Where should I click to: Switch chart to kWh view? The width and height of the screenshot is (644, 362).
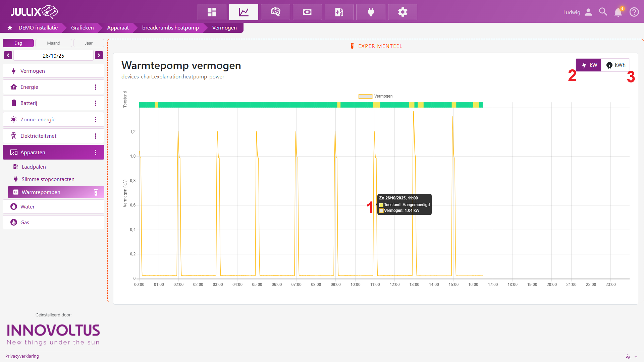(615, 65)
